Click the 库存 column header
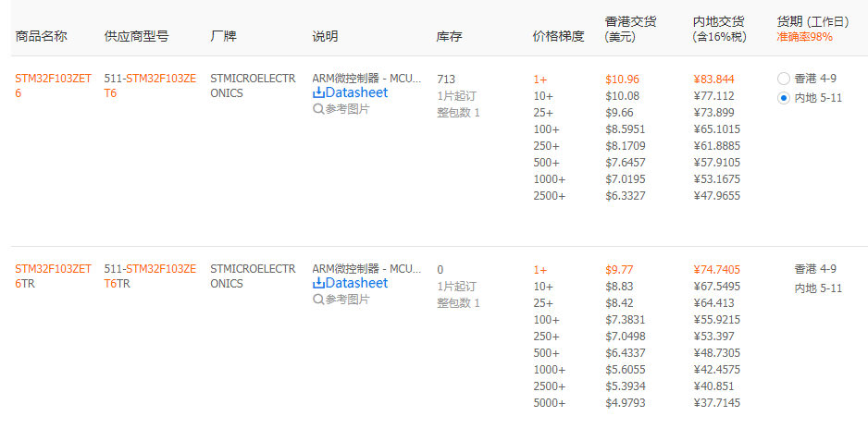868x441 pixels. click(x=449, y=37)
